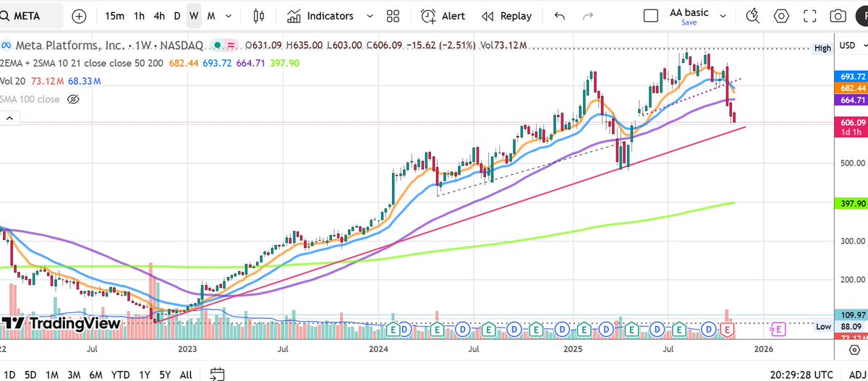
Task: Select the SMA 100 close legend
Action: coord(30,99)
